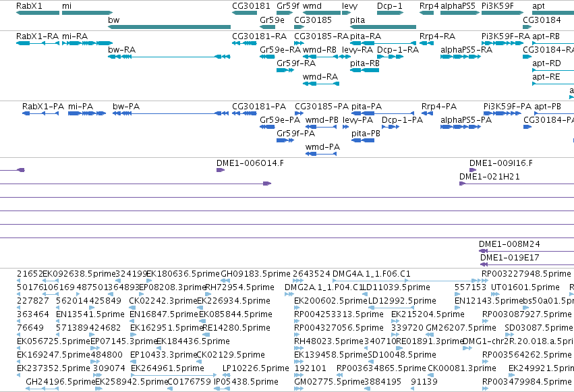Screen dimensions: 574x392
Task: Click the alphaPS5 gene bar
Action: click(x=460, y=13)
